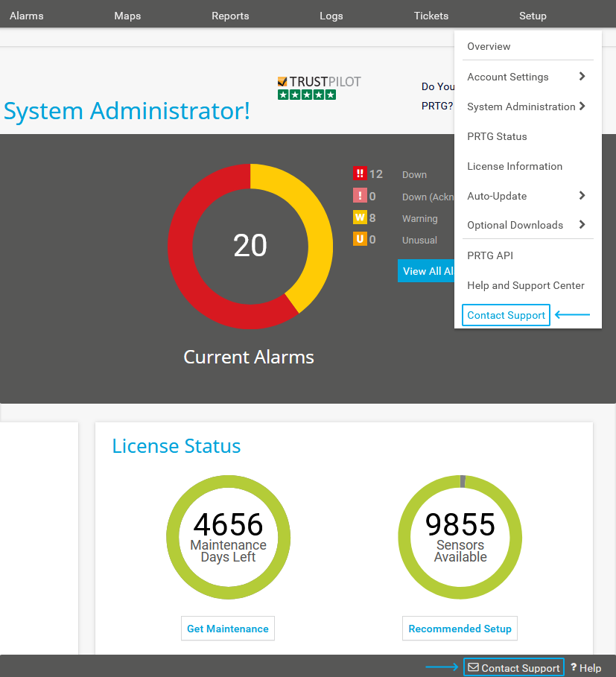Image resolution: width=616 pixels, height=677 pixels.
Task: Click the Trustpilot logo
Action: (x=319, y=81)
